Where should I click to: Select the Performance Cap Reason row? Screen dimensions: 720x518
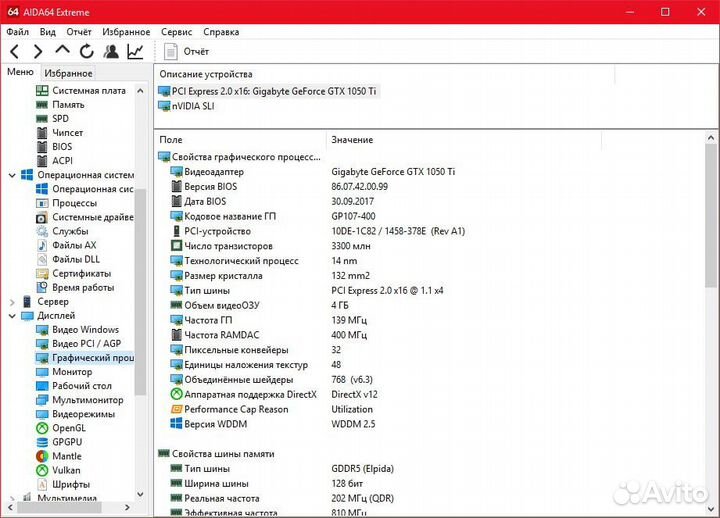point(271,409)
